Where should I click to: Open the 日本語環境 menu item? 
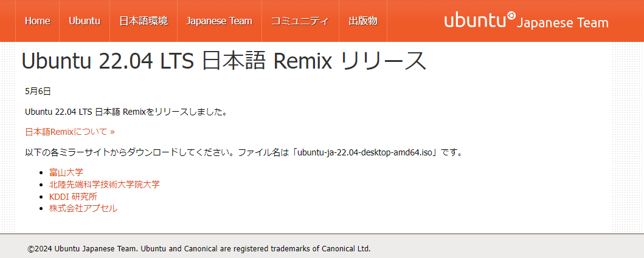(x=144, y=21)
